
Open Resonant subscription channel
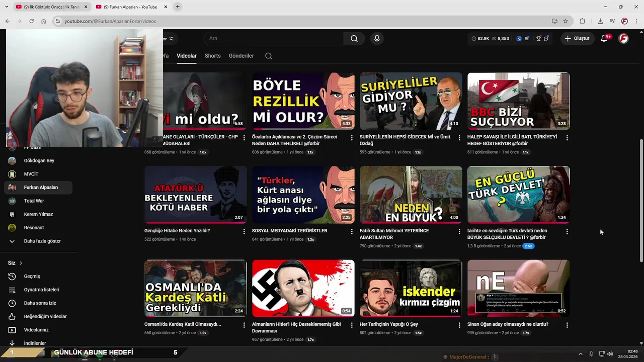38,228
